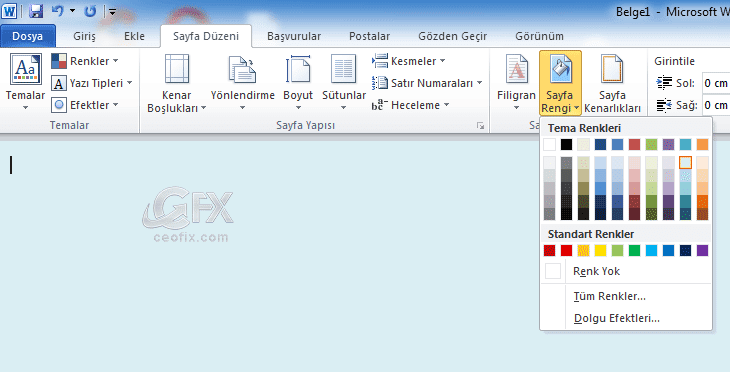The width and height of the screenshot is (730, 372).
Task: Save the document with the floppy disk icon
Action: [x=36, y=11]
